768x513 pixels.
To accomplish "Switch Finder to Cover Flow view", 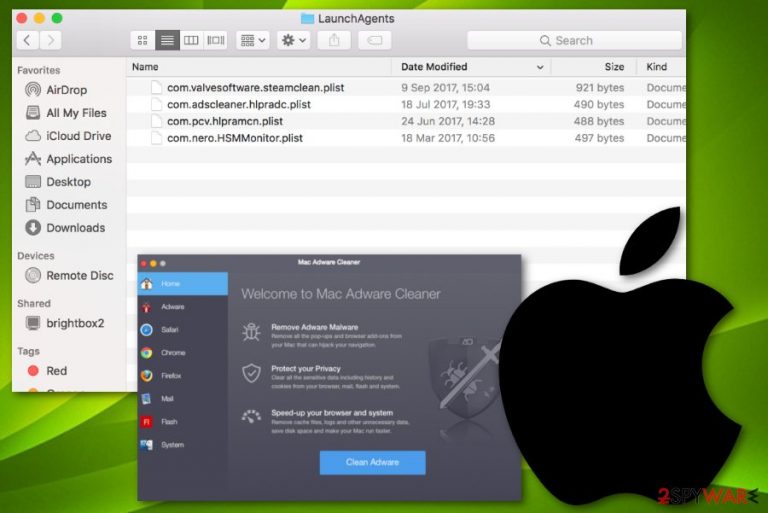I will [216, 40].
